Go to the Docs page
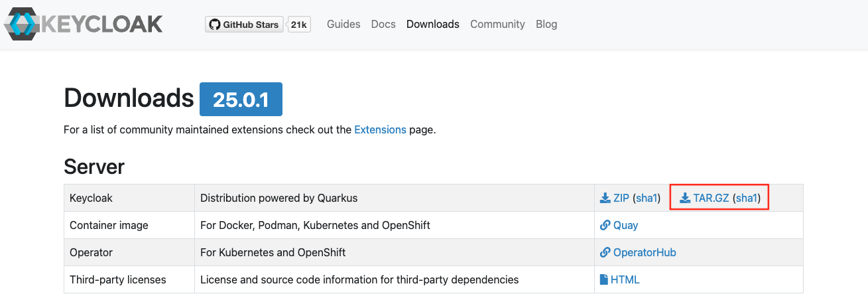This screenshot has width=868, height=308. 383,24
